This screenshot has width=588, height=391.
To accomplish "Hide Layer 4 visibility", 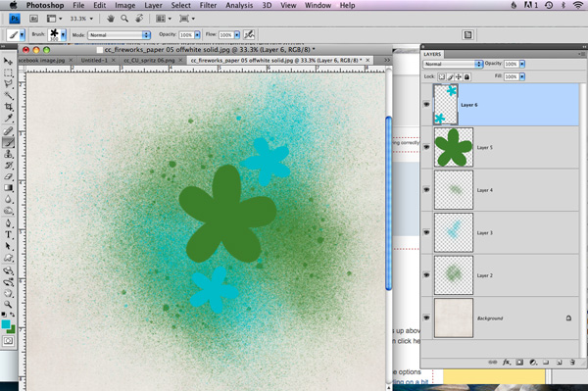I will pos(426,190).
